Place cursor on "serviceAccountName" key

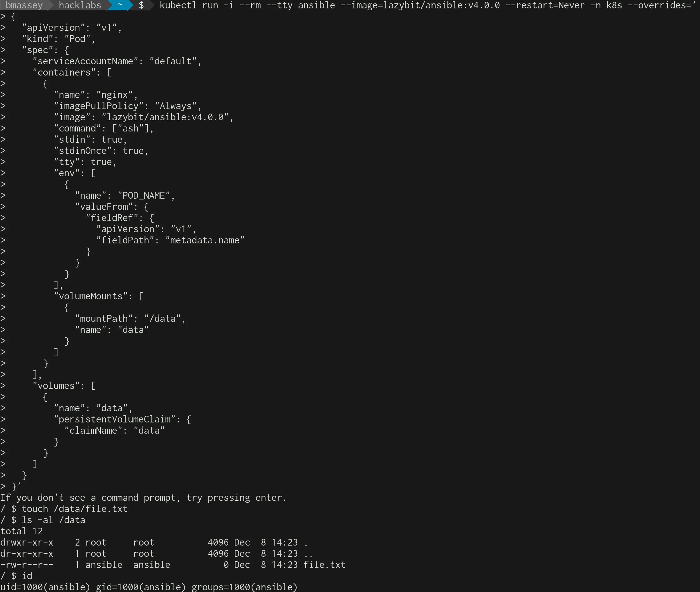click(x=85, y=62)
